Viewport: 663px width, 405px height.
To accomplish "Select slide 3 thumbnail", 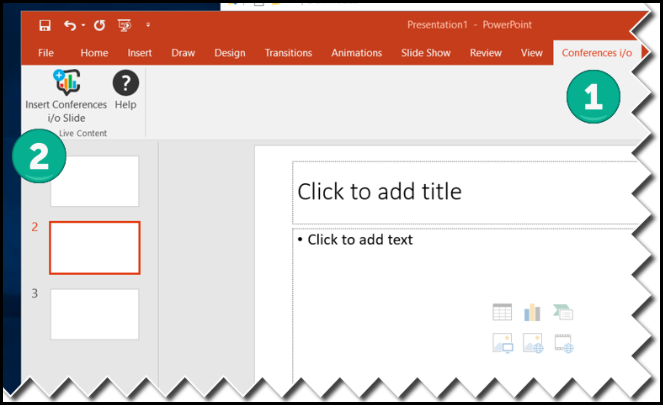I will (95, 314).
